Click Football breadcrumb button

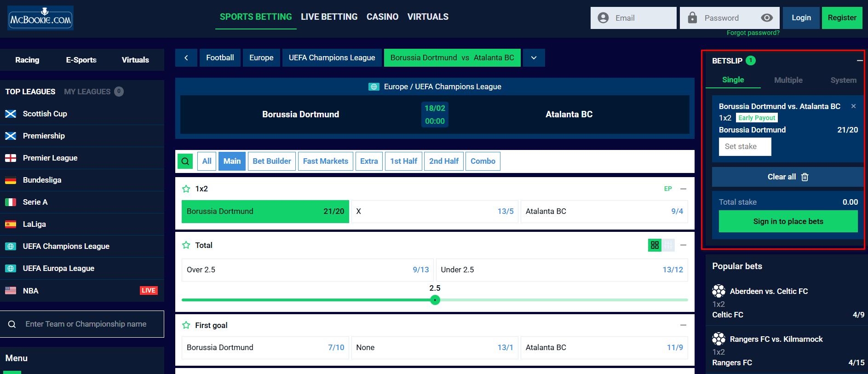220,58
